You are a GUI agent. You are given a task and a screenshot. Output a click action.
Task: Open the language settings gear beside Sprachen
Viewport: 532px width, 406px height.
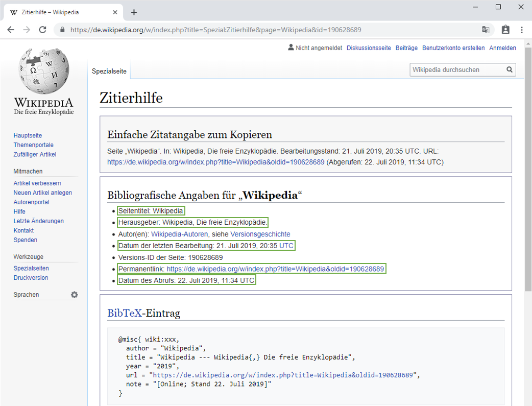point(75,295)
